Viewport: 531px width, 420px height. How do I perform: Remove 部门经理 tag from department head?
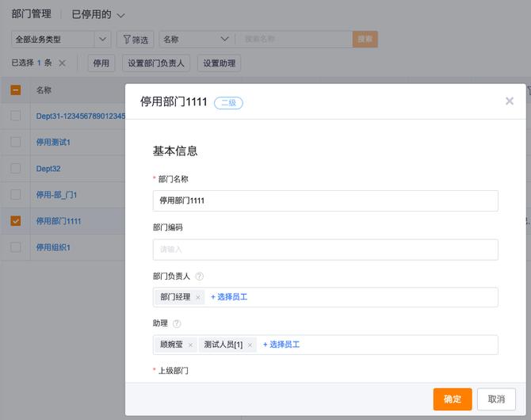coord(198,297)
